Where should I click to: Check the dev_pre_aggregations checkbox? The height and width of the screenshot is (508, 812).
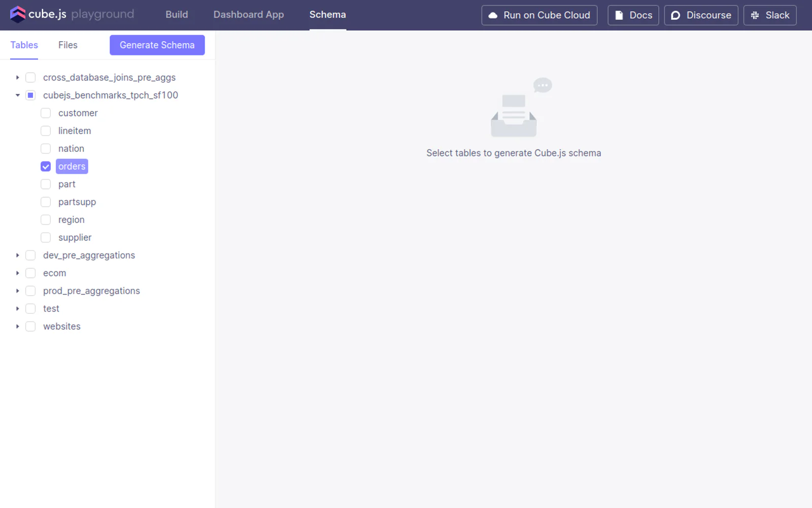coord(30,255)
